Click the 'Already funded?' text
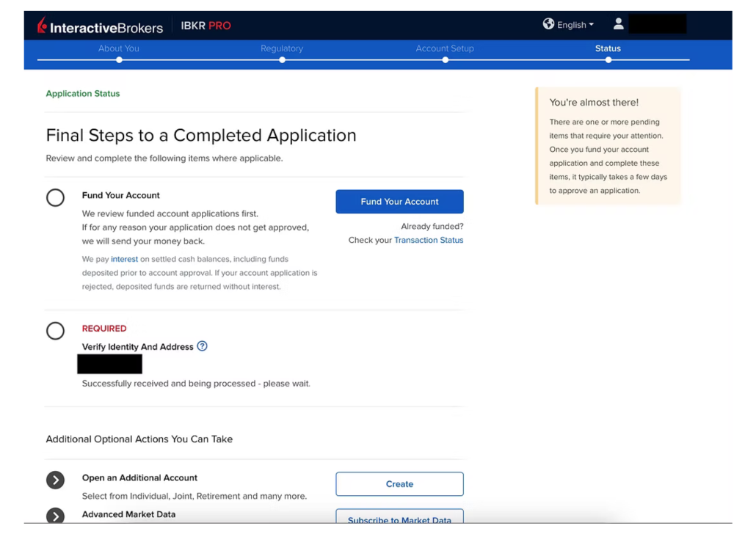 432,226
